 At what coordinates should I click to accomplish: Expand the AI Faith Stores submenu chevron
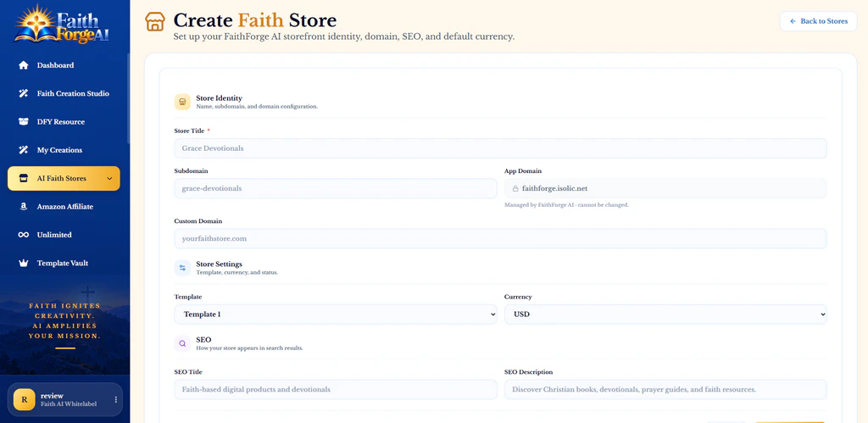coord(109,178)
